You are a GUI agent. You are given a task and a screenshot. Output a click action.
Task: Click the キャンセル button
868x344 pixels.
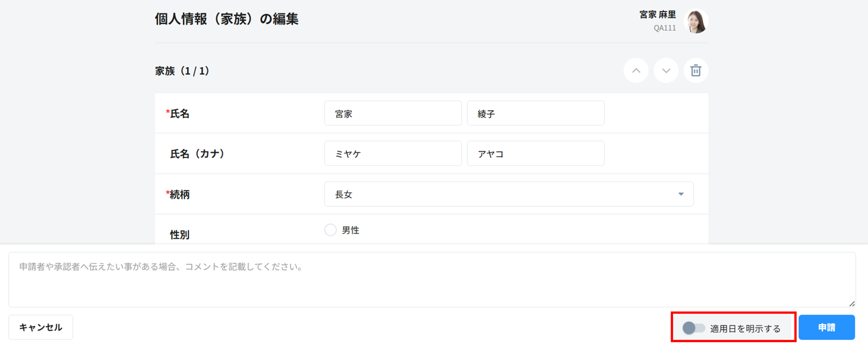click(40, 327)
